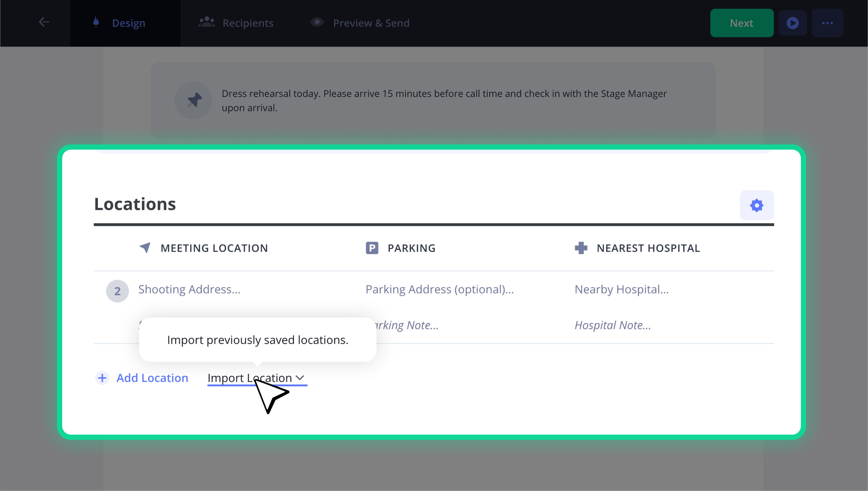Click the Import Location chevron arrow

point(300,378)
